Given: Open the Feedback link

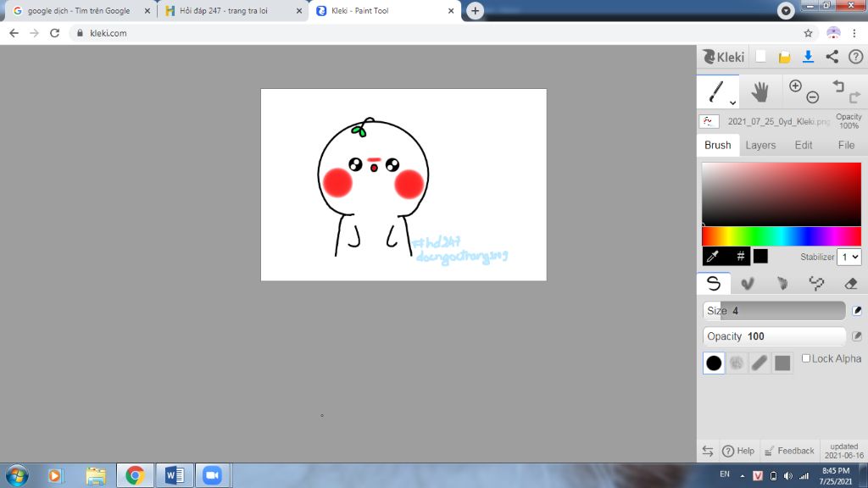Looking at the screenshot, I should click(789, 451).
